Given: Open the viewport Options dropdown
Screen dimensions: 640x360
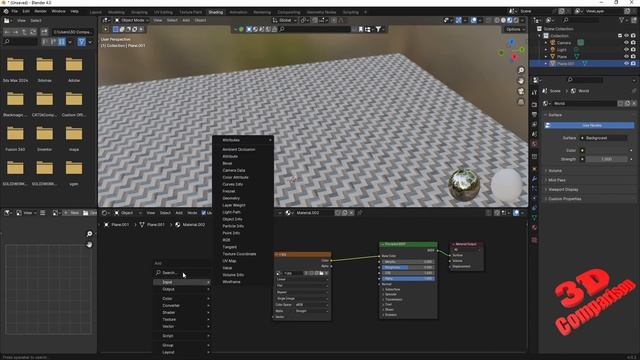Looking at the screenshot, I should point(515,29).
